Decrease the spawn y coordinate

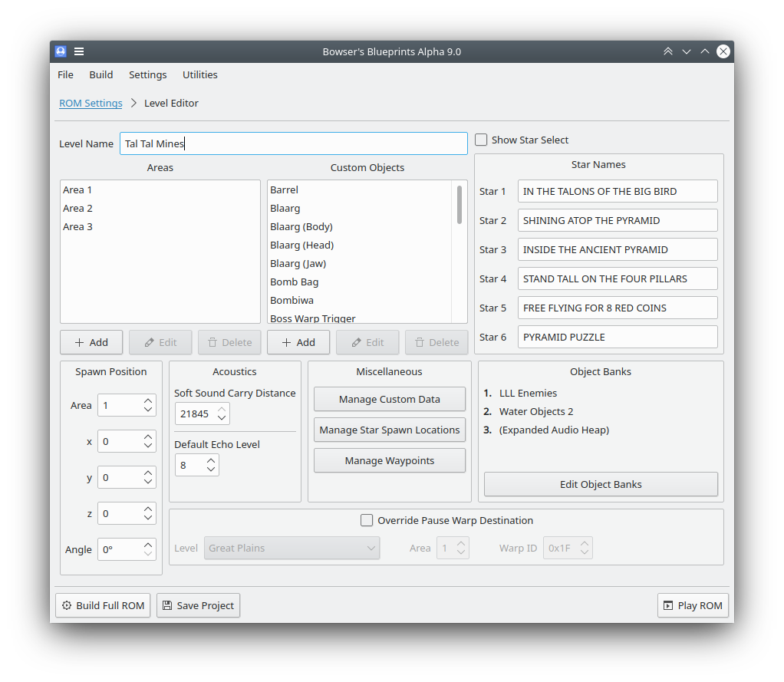point(148,482)
